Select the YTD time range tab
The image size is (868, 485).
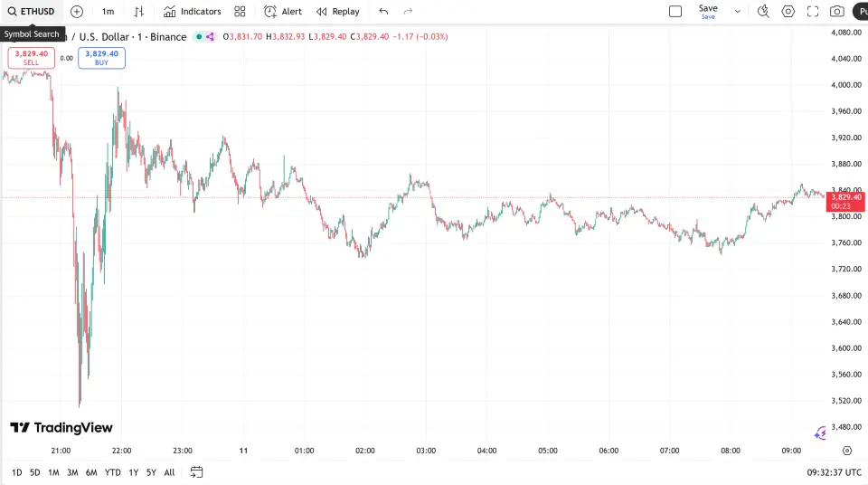pyautogui.click(x=112, y=472)
